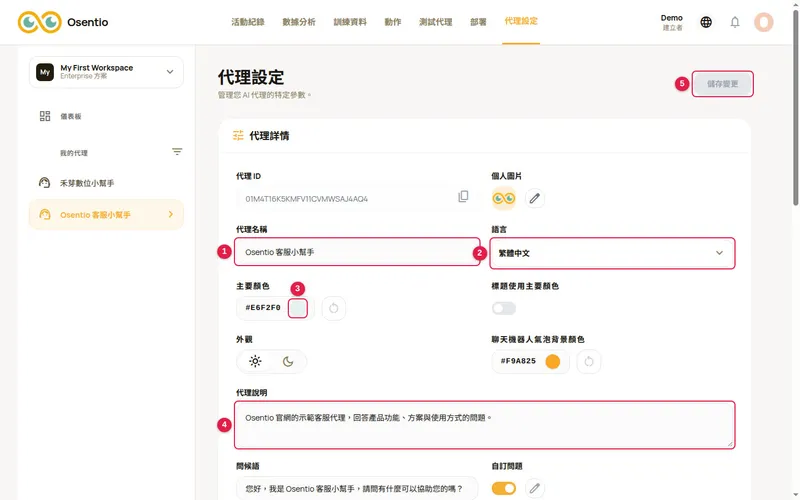The height and width of the screenshot is (500, 800).
Task: Open the notifications bell
Action: (735, 22)
